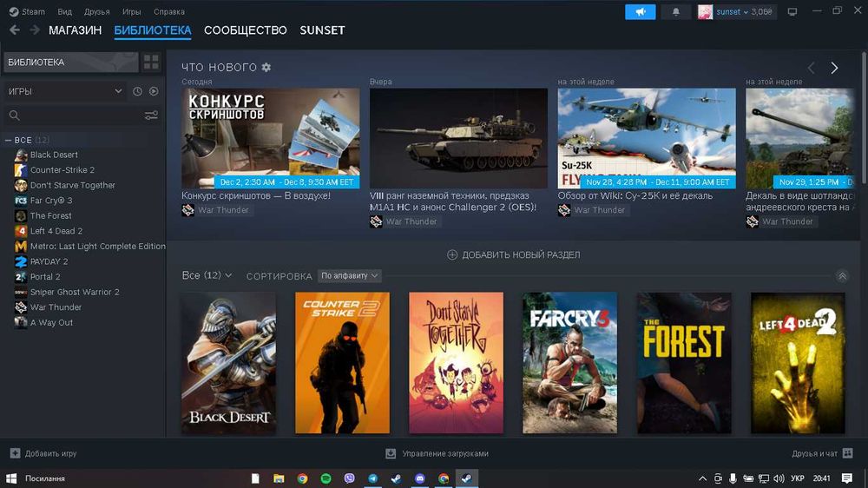Open the СООБЩЕСТВО tab

(246, 30)
